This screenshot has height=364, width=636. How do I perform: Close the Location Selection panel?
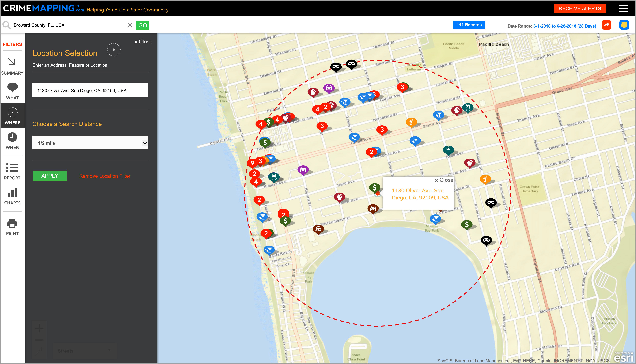(x=143, y=42)
